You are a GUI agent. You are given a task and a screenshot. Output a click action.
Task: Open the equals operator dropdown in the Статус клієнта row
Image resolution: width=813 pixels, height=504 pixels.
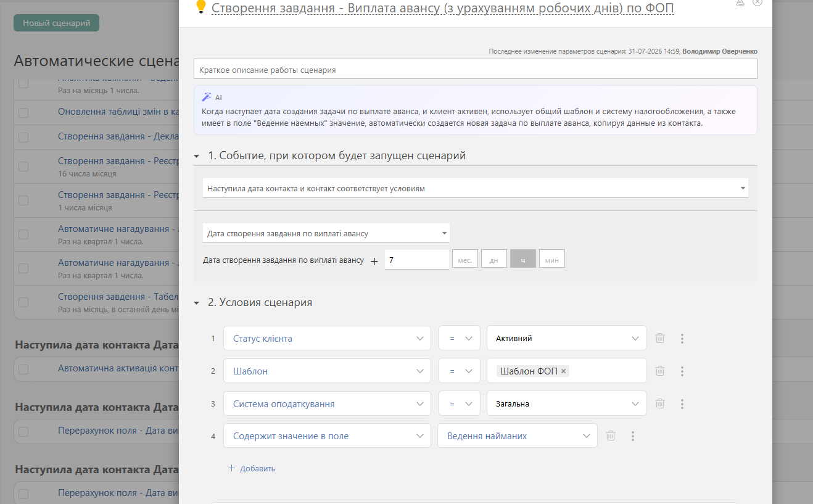pyautogui.click(x=460, y=338)
